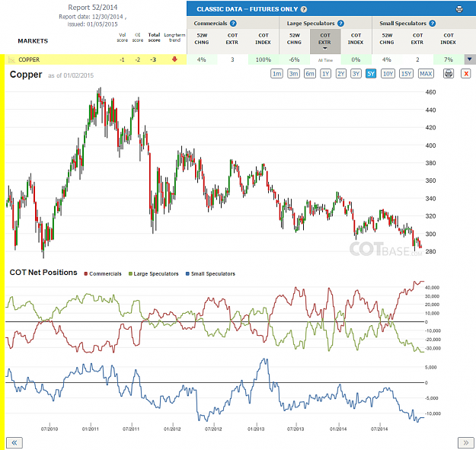The width and height of the screenshot is (476, 450).
Task: Select the 1Y chart time range
Action: coord(325,74)
